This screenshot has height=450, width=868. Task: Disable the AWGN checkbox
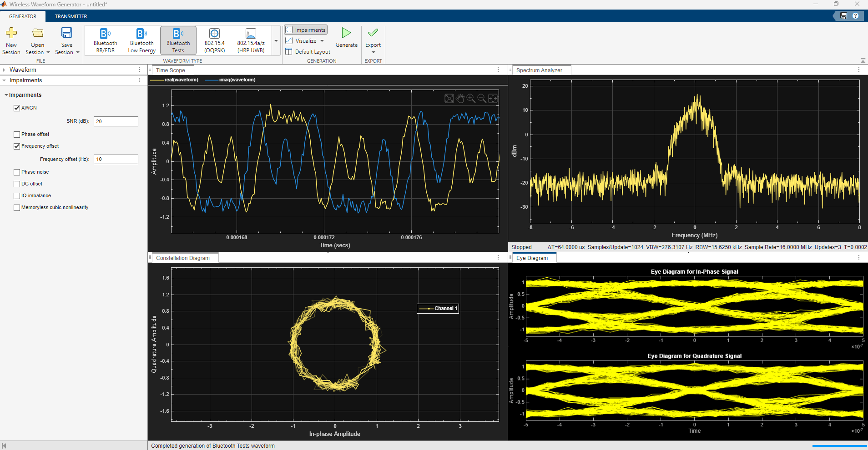(x=17, y=108)
